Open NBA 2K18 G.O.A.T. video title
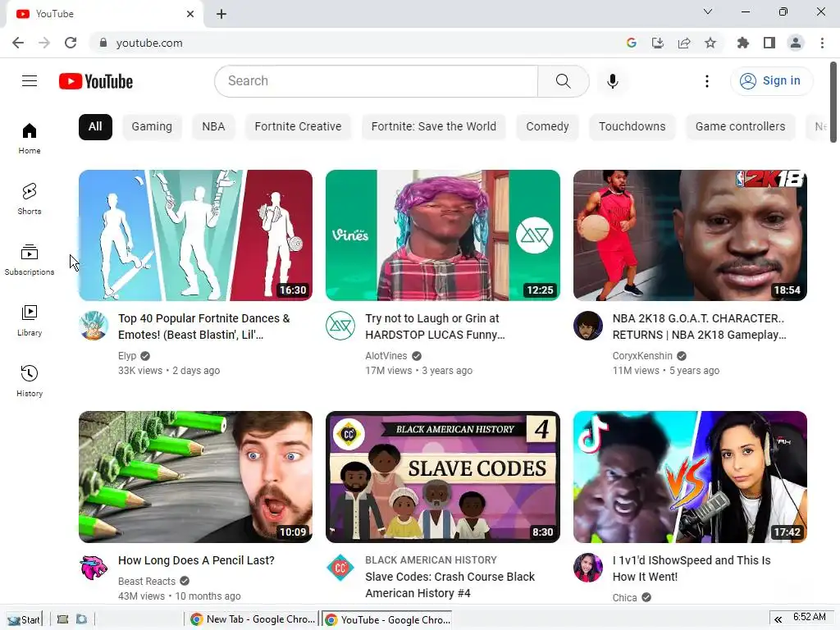 tap(699, 326)
